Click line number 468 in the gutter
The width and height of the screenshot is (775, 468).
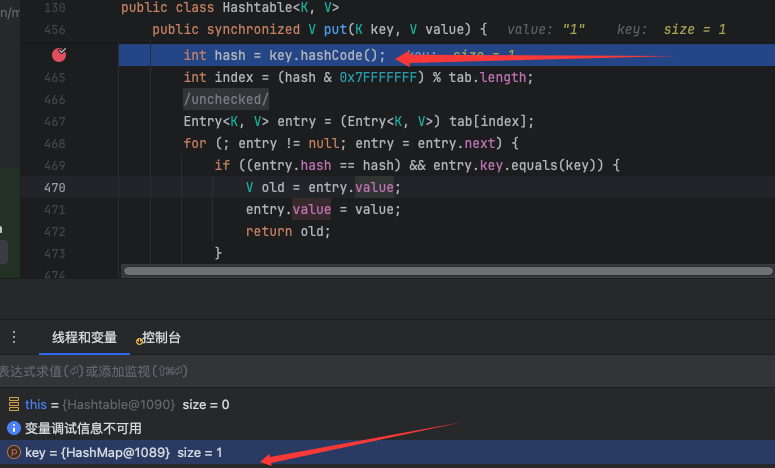pyautogui.click(x=55, y=143)
